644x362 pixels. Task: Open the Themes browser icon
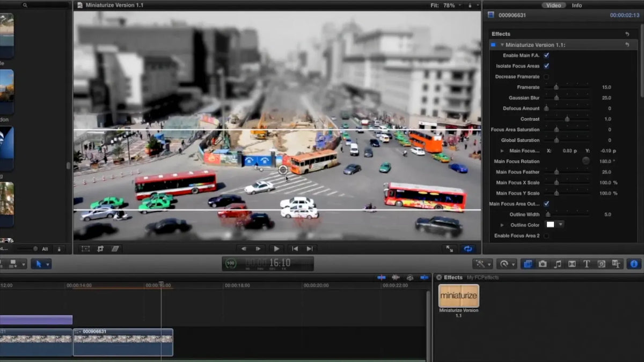(x=616, y=264)
